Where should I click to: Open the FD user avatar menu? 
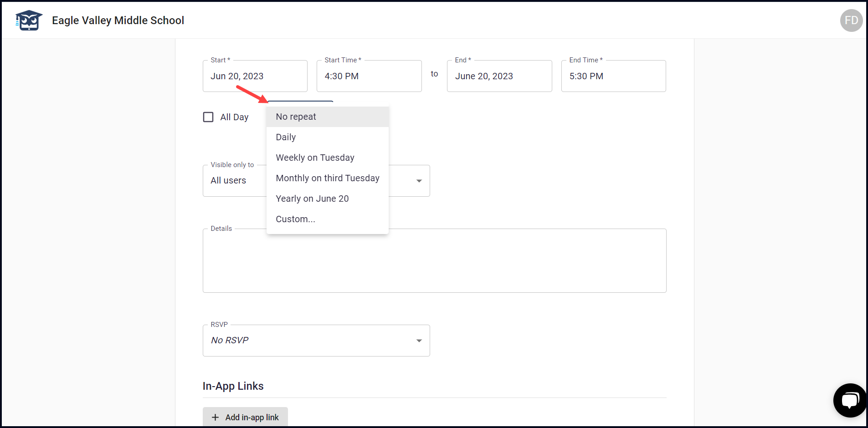(x=851, y=20)
